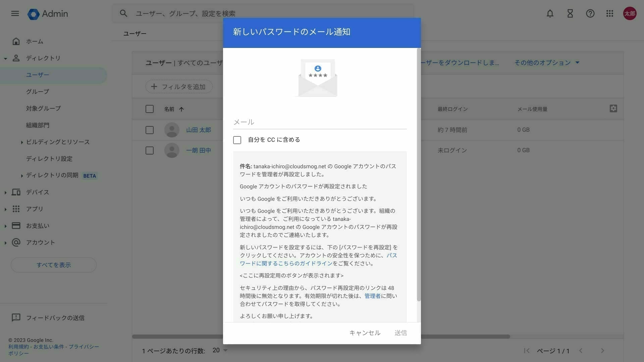Click the メール input field
The height and width of the screenshot is (362, 644).
320,122
